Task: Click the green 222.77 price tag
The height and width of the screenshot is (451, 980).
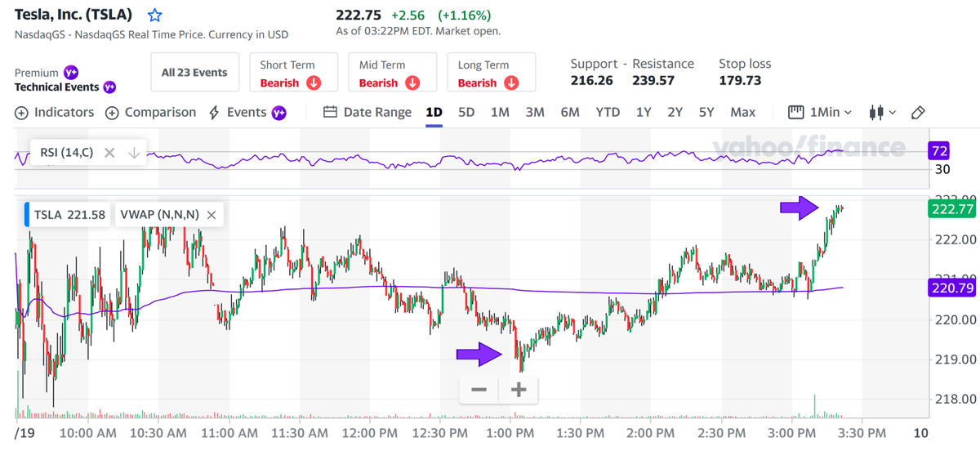Action: [952, 208]
